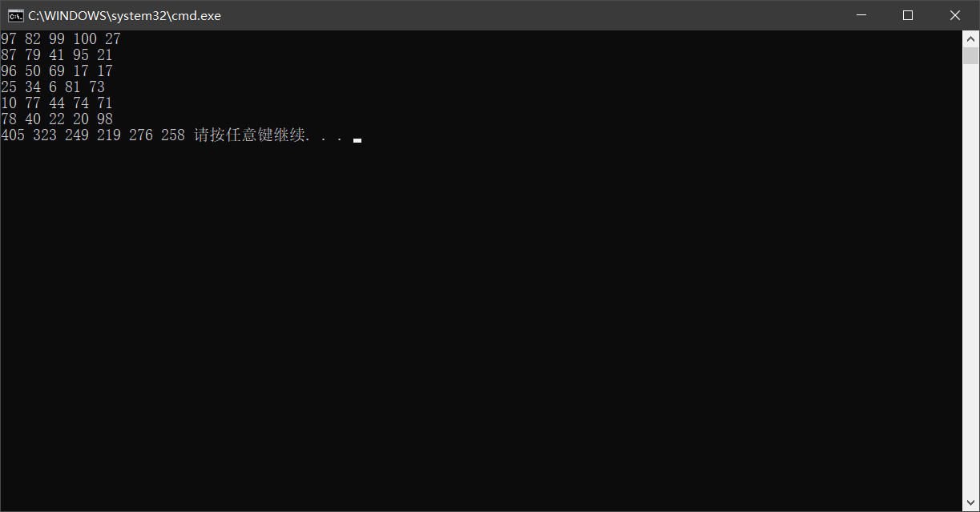
Task: Click the scrollbar down arrow
Action: tap(970, 504)
